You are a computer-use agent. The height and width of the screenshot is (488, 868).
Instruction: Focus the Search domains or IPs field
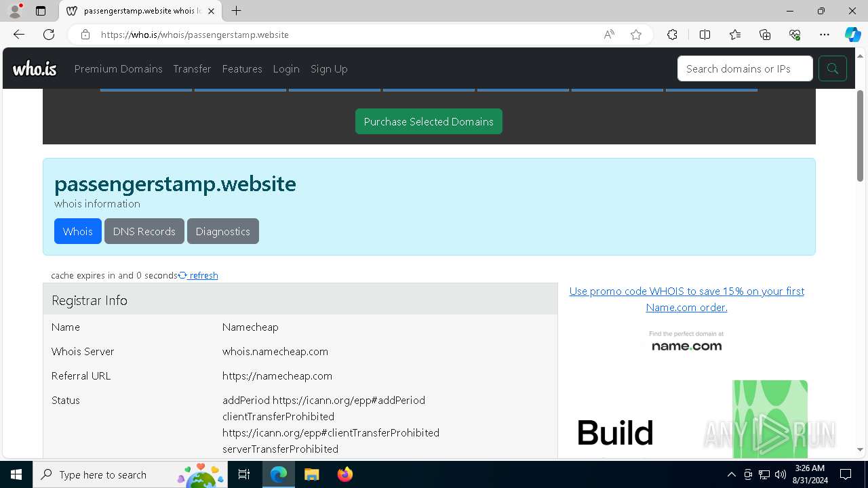point(745,68)
